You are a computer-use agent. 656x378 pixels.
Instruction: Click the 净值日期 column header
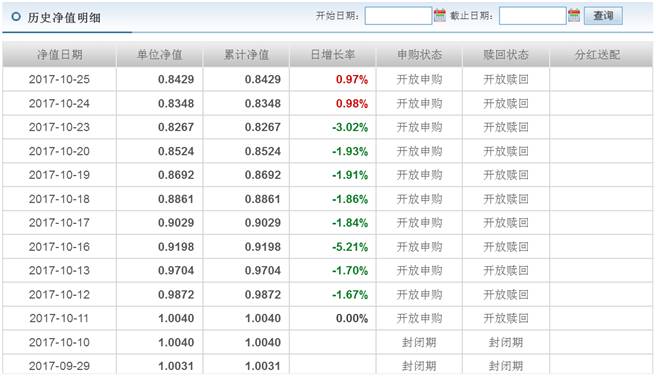pyautogui.click(x=59, y=55)
